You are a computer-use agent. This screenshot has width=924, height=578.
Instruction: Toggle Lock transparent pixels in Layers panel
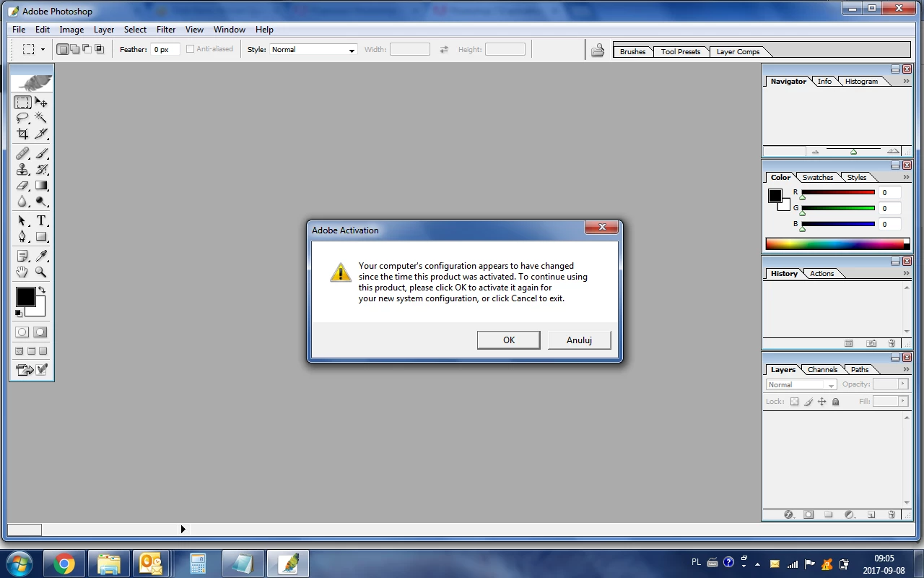pyautogui.click(x=794, y=402)
